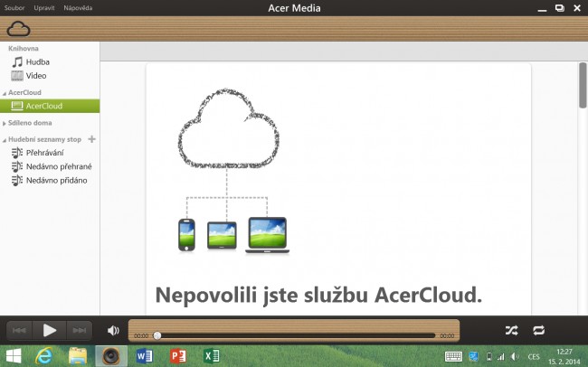Expand the Sdíleno doma section
The height and width of the screenshot is (367, 588).
(5, 123)
